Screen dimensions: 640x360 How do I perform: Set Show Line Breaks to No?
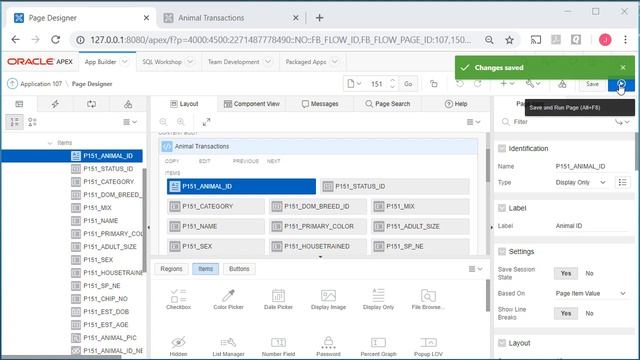coord(589,313)
